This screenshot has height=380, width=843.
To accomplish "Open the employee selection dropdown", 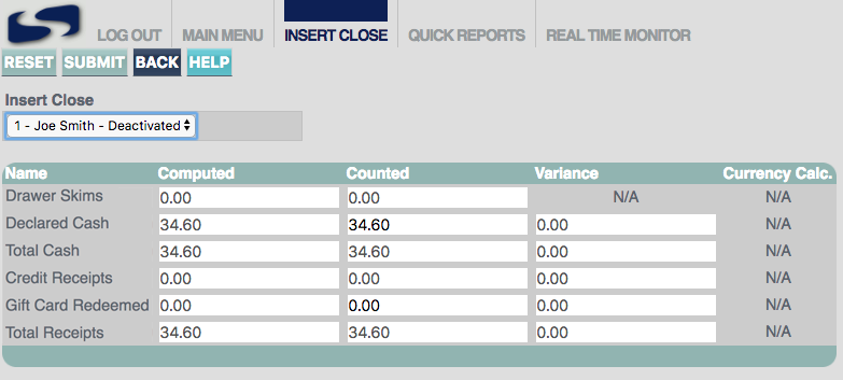I will (x=101, y=126).
